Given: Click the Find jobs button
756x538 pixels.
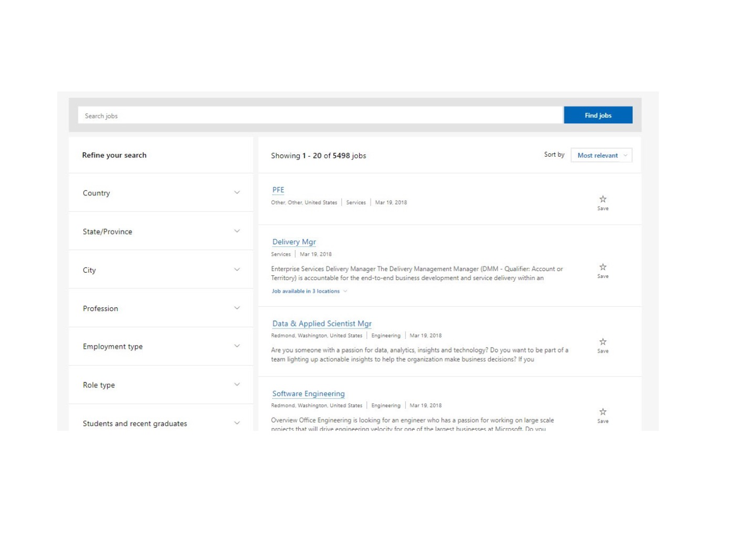Looking at the screenshot, I should 598,115.
